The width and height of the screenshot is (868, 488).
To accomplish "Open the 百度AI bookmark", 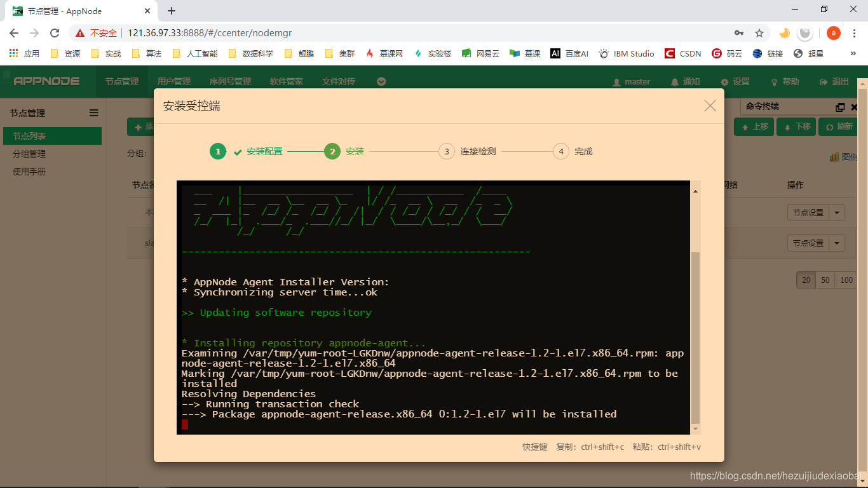I will coord(569,53).
